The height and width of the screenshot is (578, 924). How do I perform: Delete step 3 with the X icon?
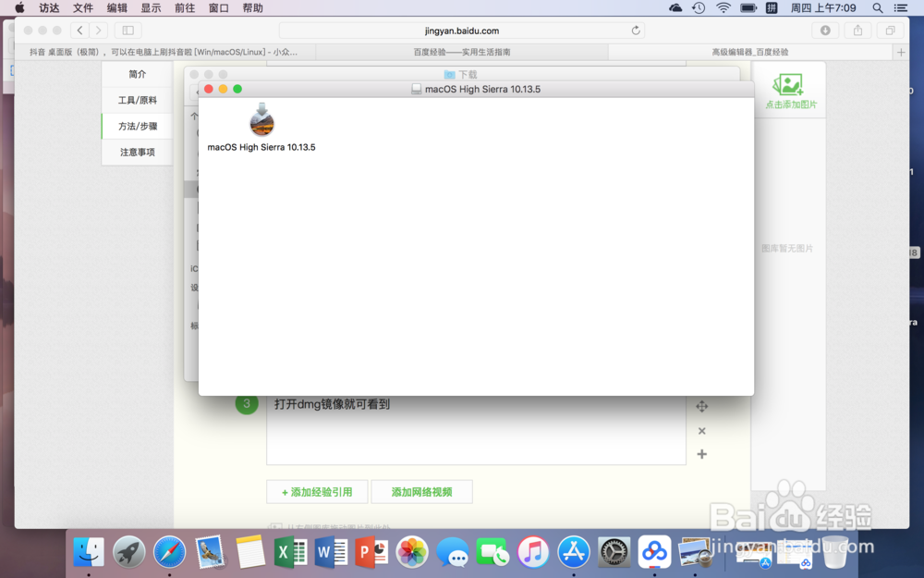702,431
